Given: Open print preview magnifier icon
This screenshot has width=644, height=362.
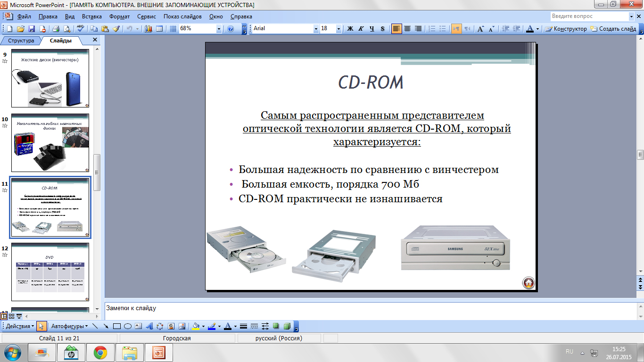Looking at the screenshot, I should coord(66,29).
